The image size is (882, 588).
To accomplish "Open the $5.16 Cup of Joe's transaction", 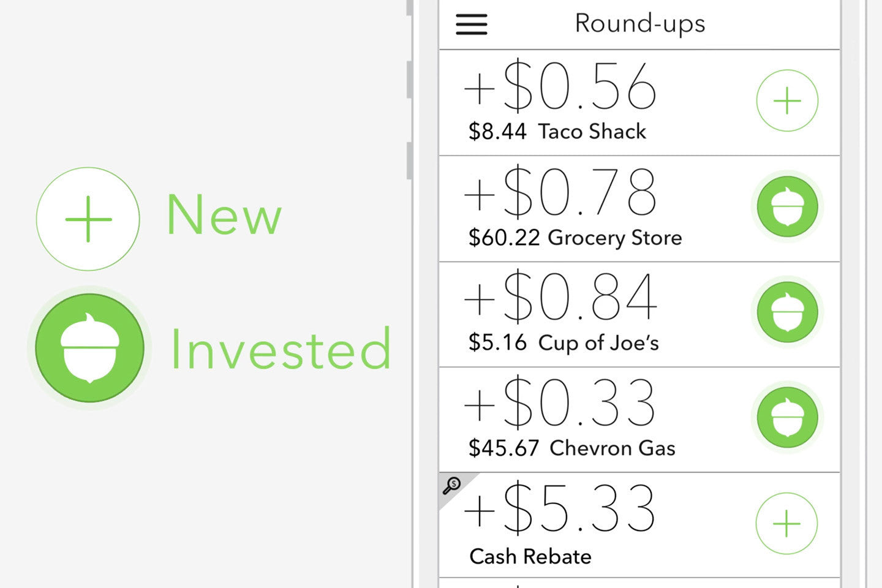I will [x=563, y=343].
